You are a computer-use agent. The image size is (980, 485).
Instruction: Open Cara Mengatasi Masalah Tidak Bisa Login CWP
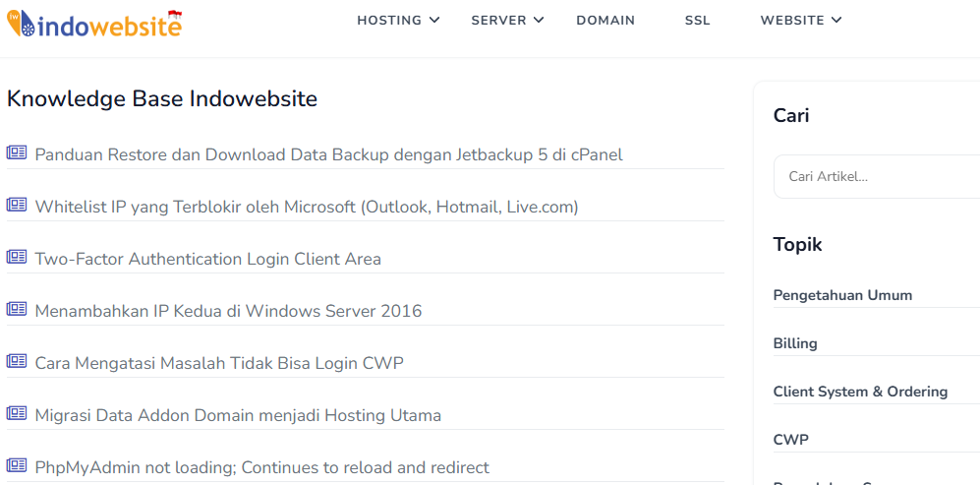(x=219, y=363)
